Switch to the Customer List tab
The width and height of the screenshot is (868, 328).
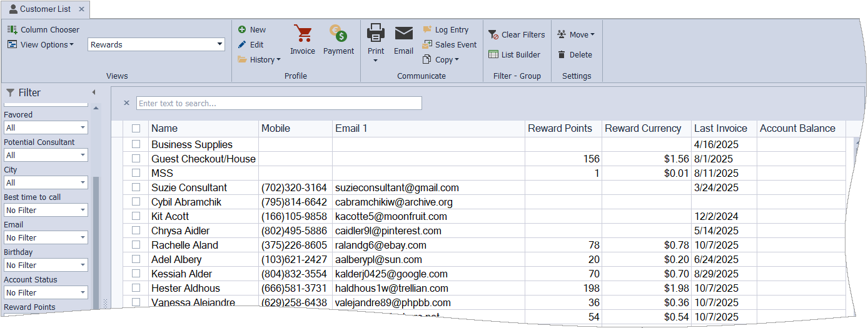[x=44, y=9]
